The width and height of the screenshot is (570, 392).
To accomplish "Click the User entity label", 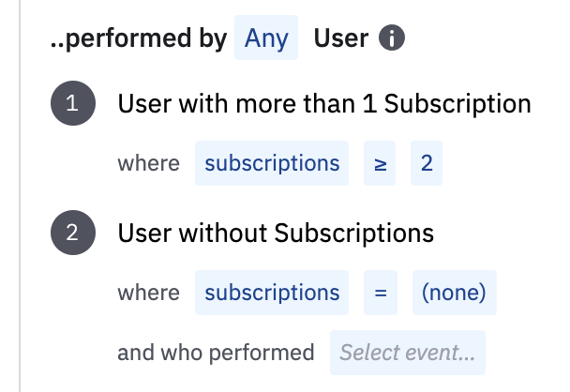I will point(340,39).
